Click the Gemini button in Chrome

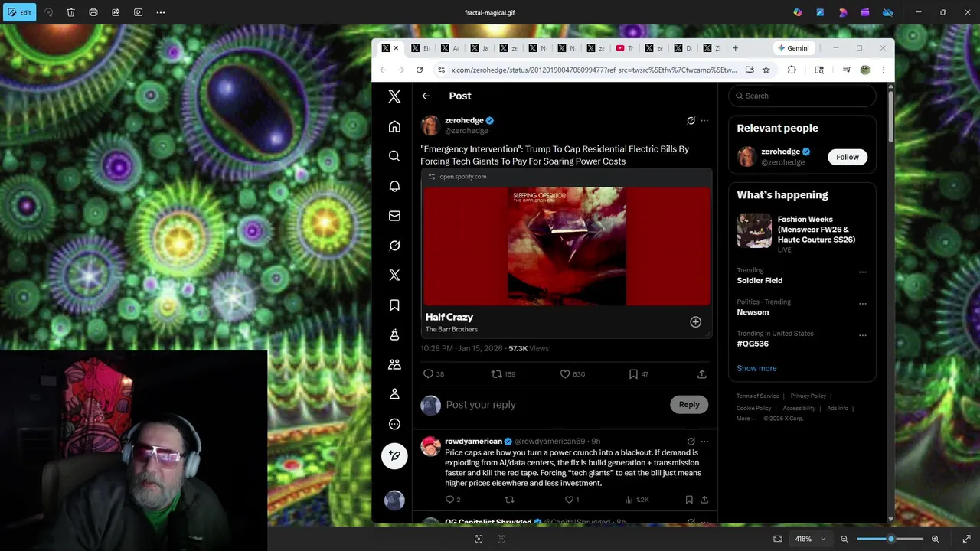coord(793,48)
